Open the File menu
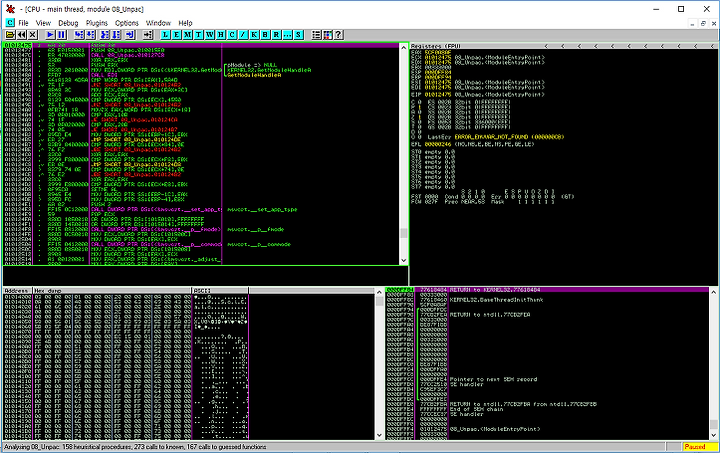 pyautogui.click(x=23, y=23)
